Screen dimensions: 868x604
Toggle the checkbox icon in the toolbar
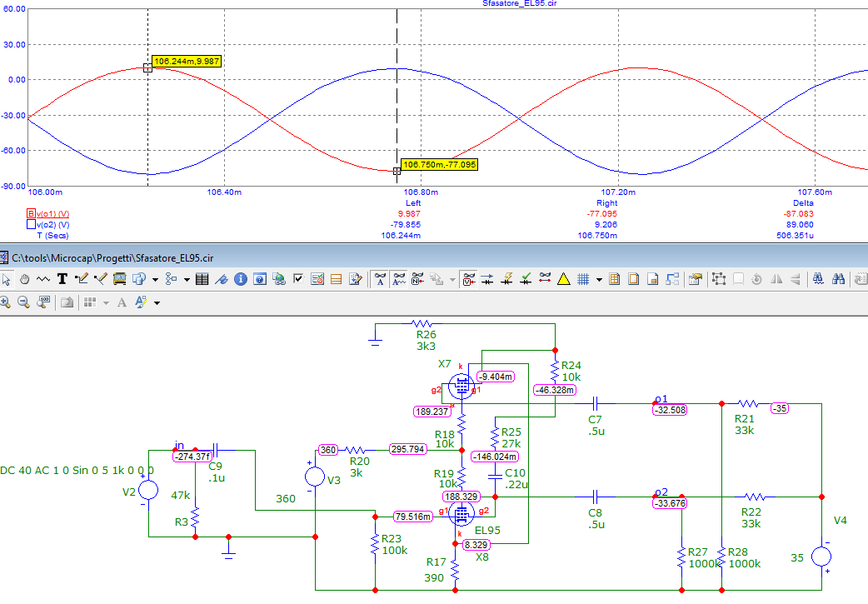pyautogui.click(x=298, y=279)
